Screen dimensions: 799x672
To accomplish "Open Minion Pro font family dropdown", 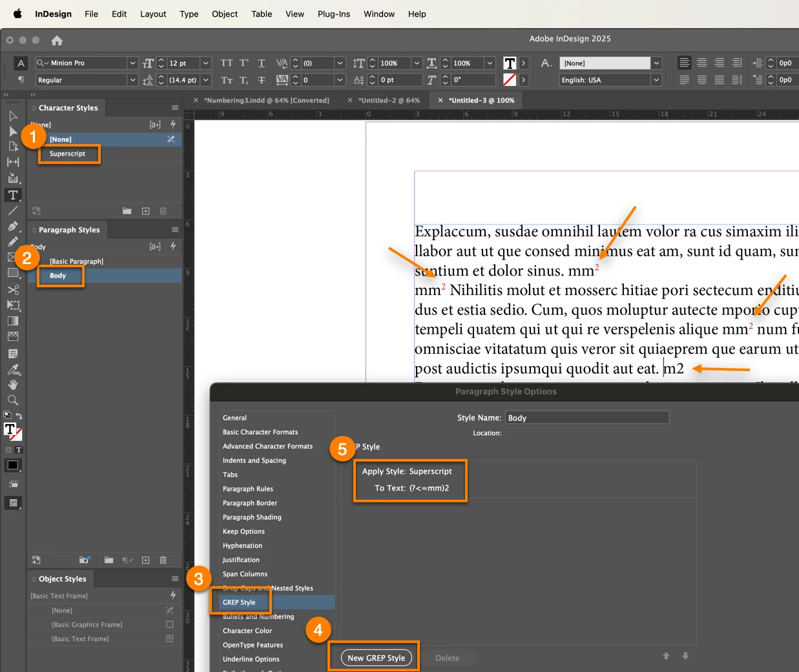I will point(132,63).
